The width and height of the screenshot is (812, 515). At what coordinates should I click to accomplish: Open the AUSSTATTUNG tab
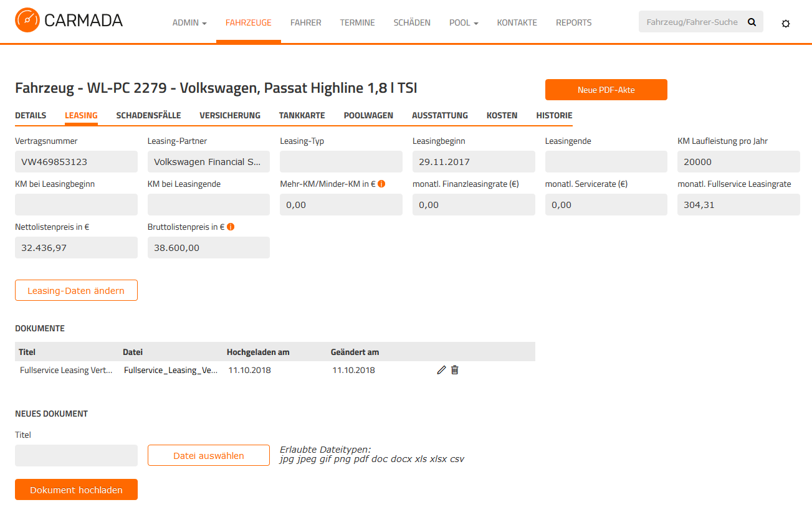[440, 115]
